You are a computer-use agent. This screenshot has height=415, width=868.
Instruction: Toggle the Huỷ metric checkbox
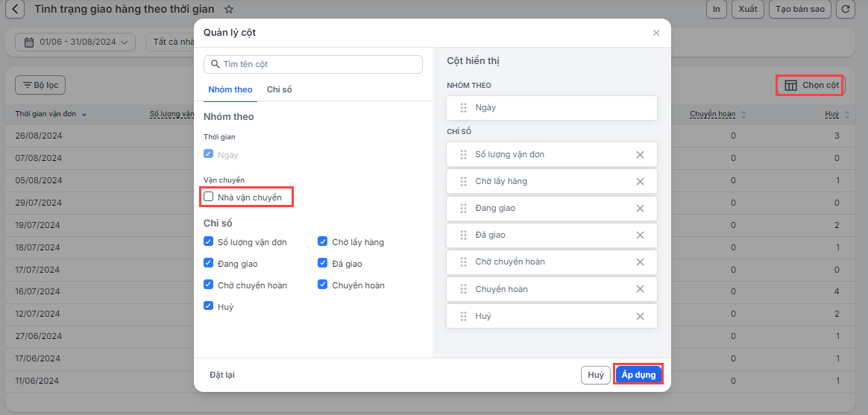click(x=209, y=306)
